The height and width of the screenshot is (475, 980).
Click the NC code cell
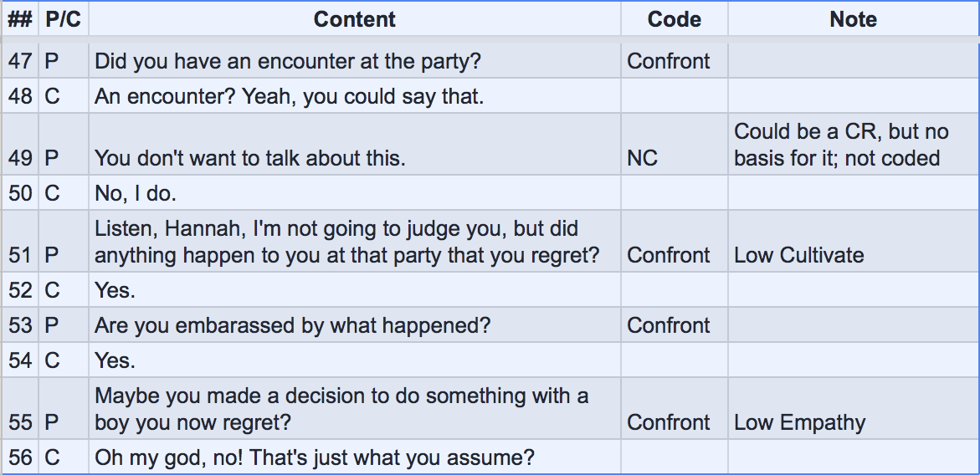642,158
